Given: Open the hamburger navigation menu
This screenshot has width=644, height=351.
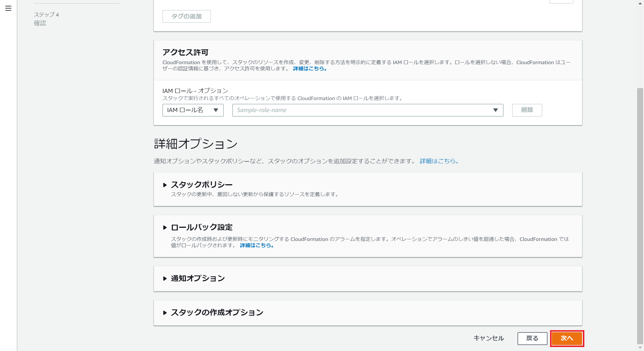Looking at the screenshot, I should click(x=8, y=8).
